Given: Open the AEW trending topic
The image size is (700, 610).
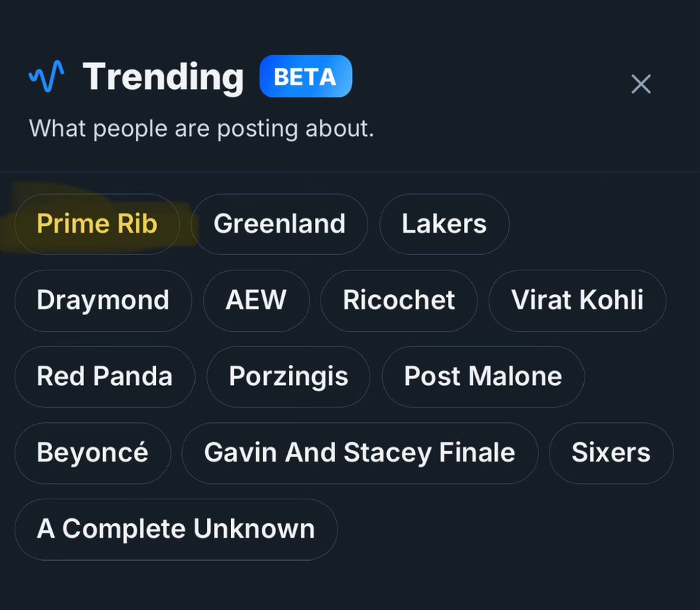Looking at the screenshot, I should click(256, 300).
